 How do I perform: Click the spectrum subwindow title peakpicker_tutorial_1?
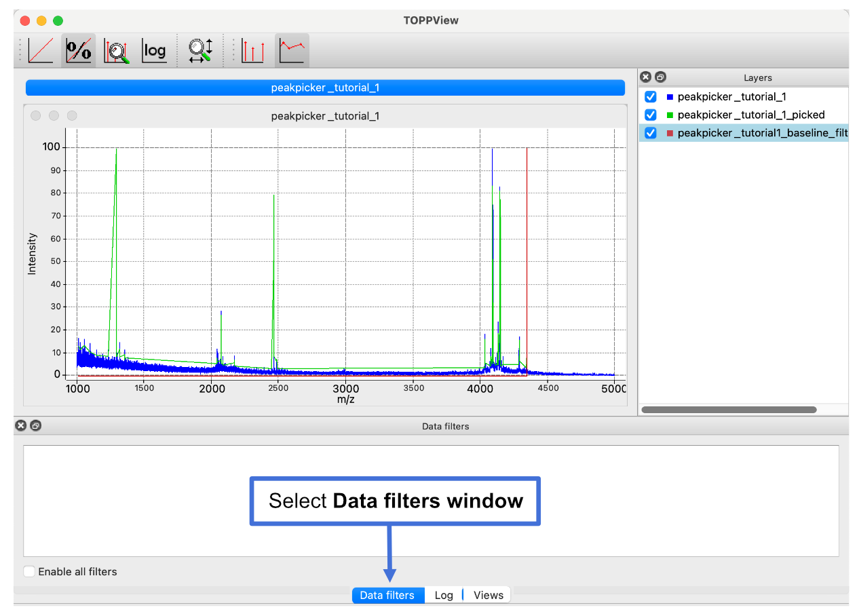pos(325,116)
